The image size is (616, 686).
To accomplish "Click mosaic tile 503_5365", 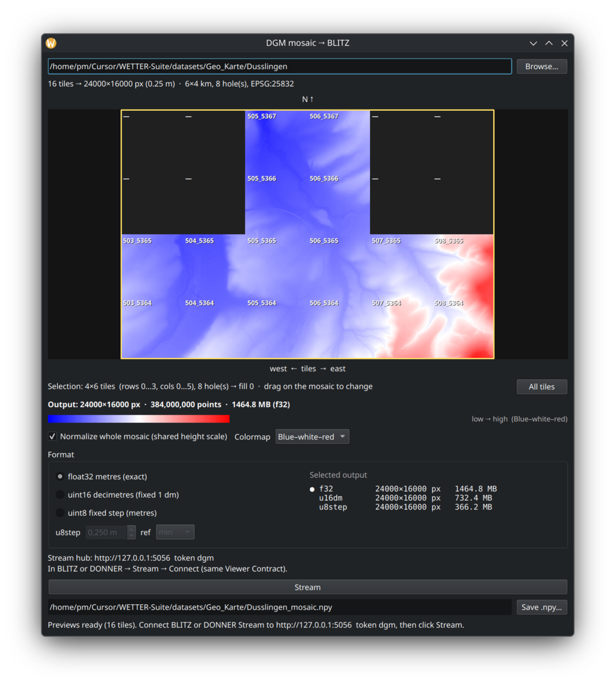I will pos(152,265).
